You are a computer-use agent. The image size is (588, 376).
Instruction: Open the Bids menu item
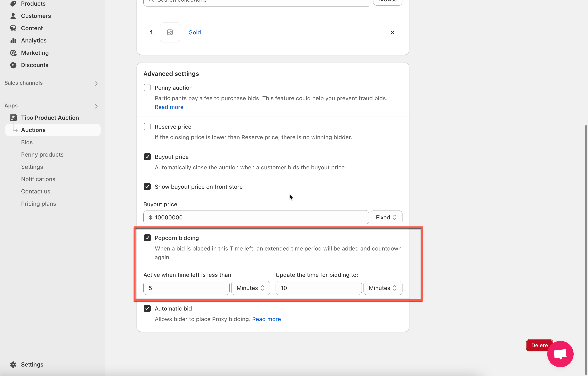coord(27,142)
